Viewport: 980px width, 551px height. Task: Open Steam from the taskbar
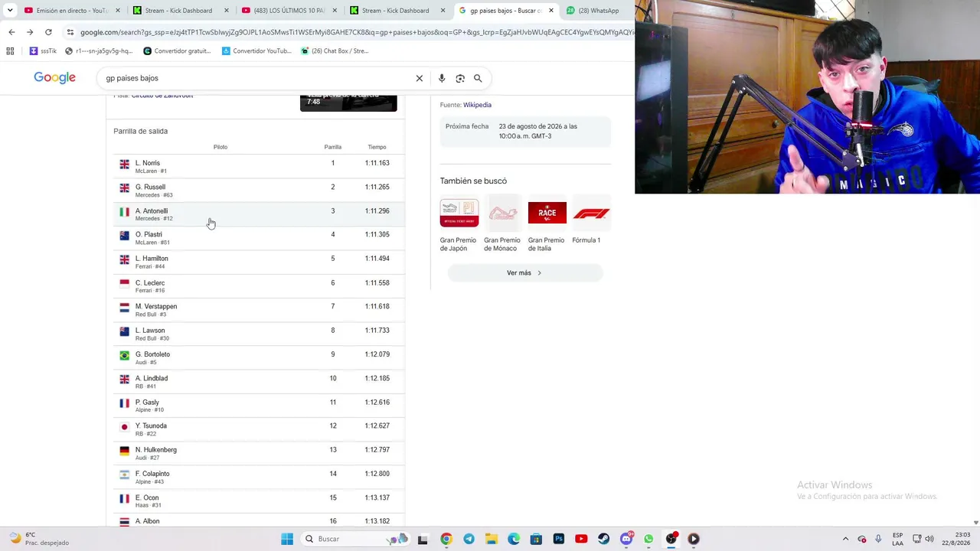604,539
